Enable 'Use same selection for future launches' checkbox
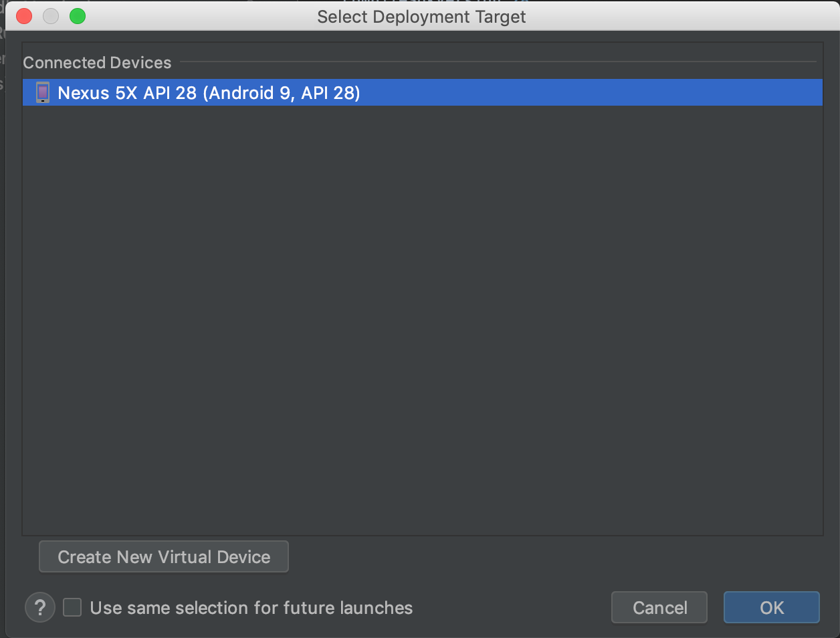The image size is (840, 638). (x=72, y=608)
